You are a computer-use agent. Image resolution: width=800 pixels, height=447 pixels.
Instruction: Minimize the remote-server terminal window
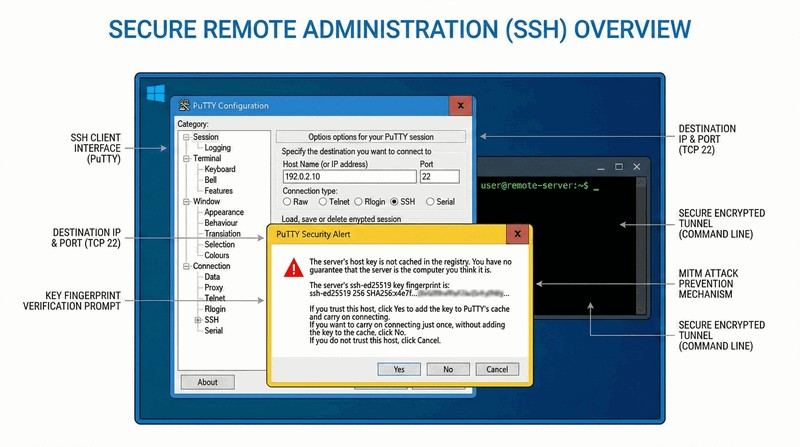click(601, 166)
